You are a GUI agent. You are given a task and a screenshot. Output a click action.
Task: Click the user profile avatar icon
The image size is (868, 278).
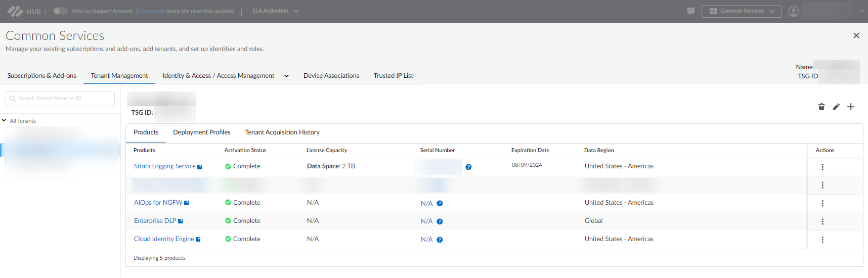point(794,11)
